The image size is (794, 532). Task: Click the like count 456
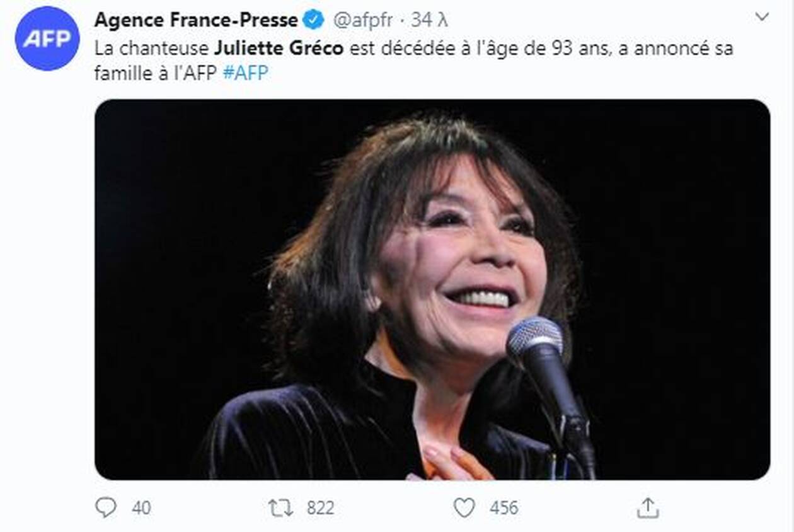[504, 507]
